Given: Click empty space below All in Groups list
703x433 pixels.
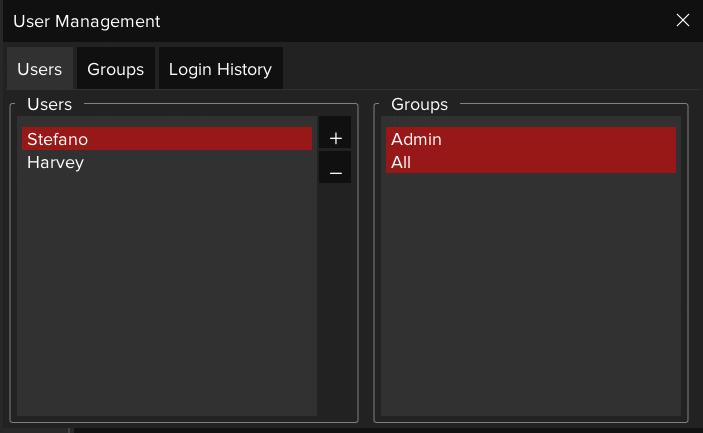Looking at the screenshot, I should (x=530, y=290).
